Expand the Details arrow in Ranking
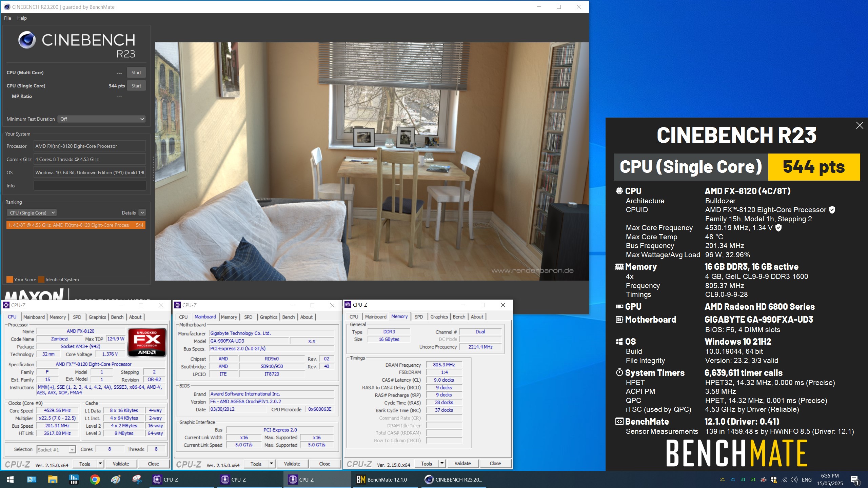The width and height of the screenshot is (868, 488). point(142,213)
